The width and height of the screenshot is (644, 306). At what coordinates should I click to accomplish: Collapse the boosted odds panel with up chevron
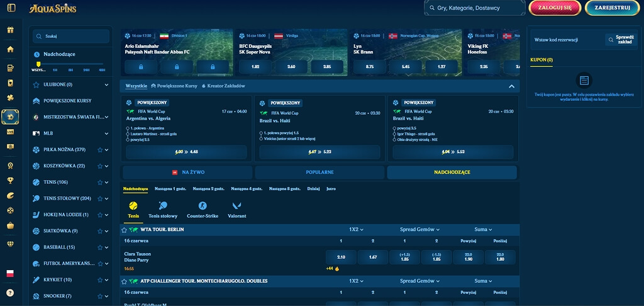point(511,86)
